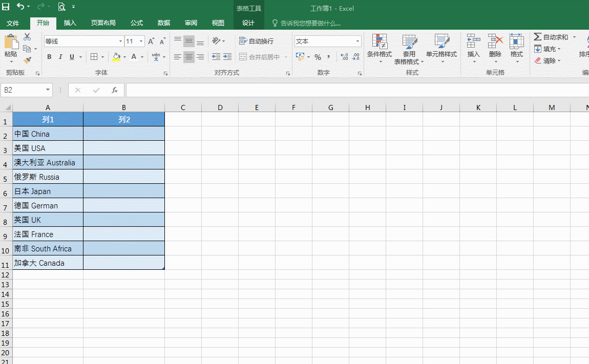The image size is (589, 364).
Task: Switch to the 数据 (Data) tab
Action: pos(164,23)
